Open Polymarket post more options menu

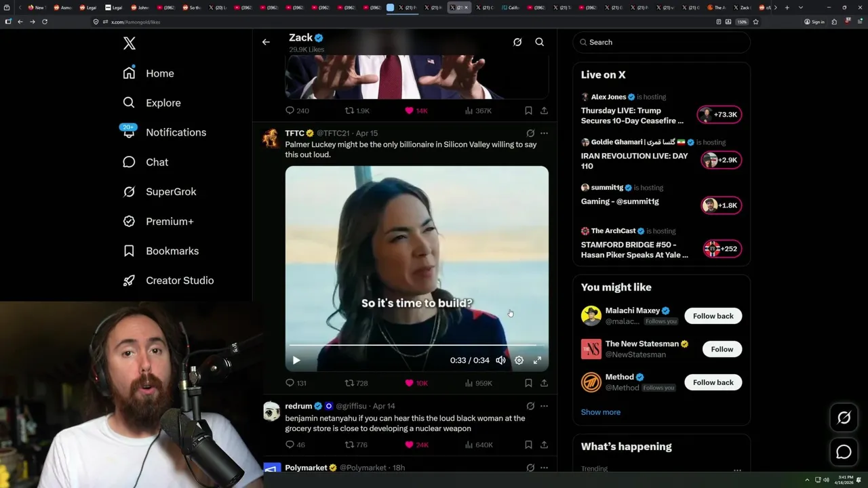(544, 468)
